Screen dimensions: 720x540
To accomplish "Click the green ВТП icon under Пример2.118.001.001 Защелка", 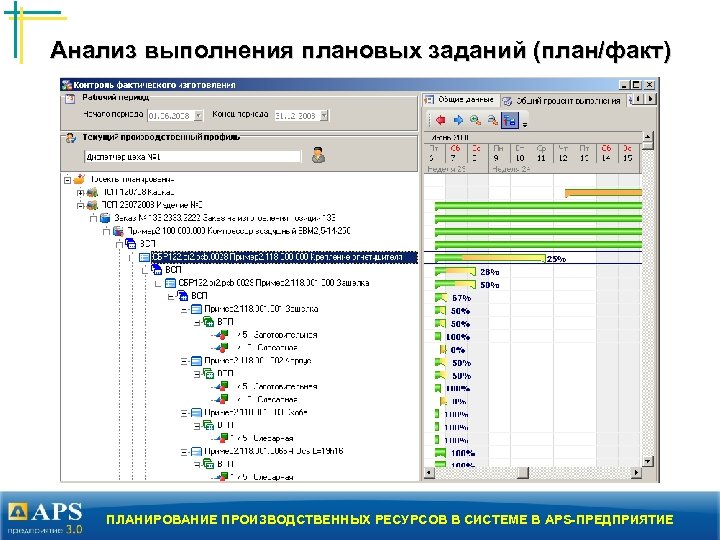I will 208,321.
